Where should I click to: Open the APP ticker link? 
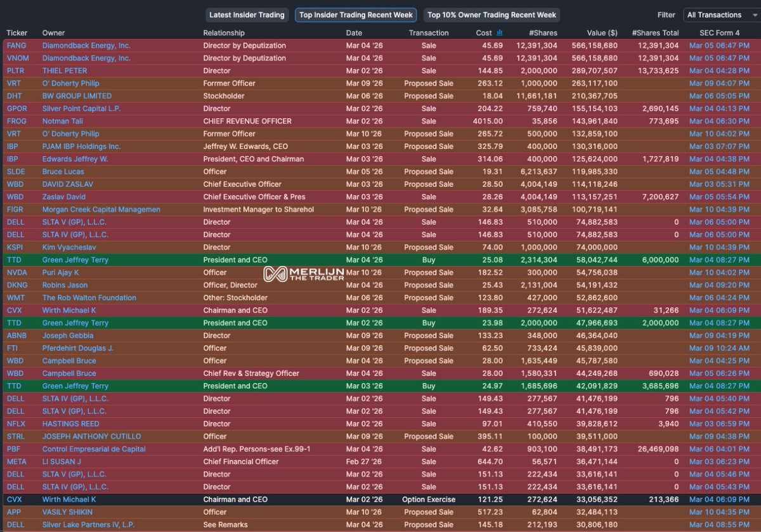tap(14, 512)
